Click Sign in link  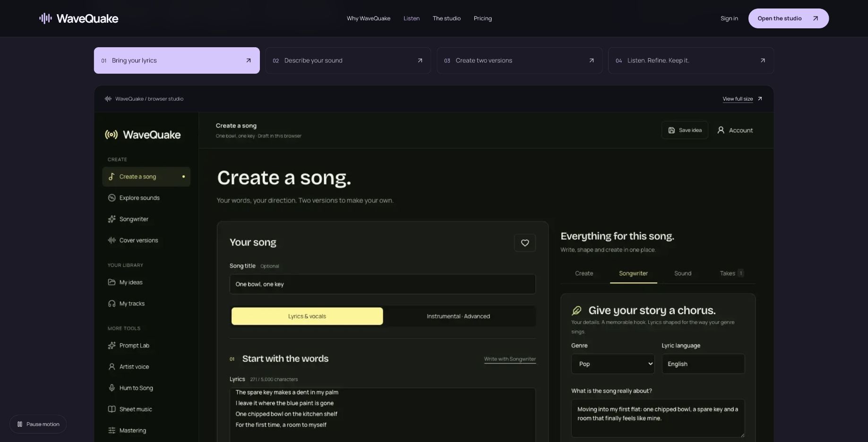(x=729, y=18)
